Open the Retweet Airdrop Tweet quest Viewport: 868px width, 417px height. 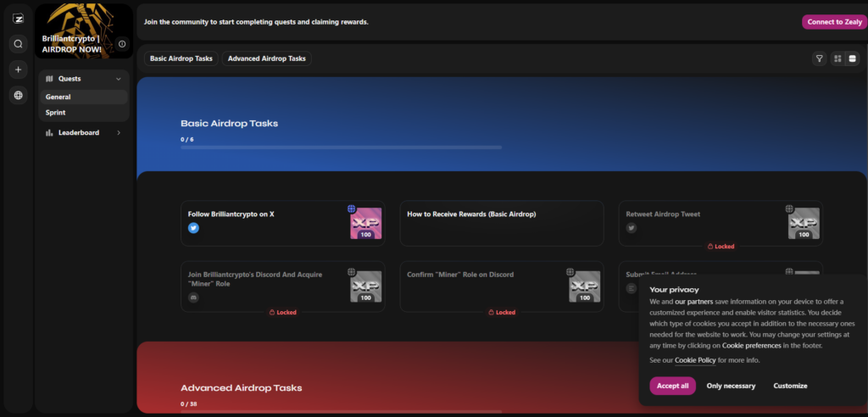point(721,223)
